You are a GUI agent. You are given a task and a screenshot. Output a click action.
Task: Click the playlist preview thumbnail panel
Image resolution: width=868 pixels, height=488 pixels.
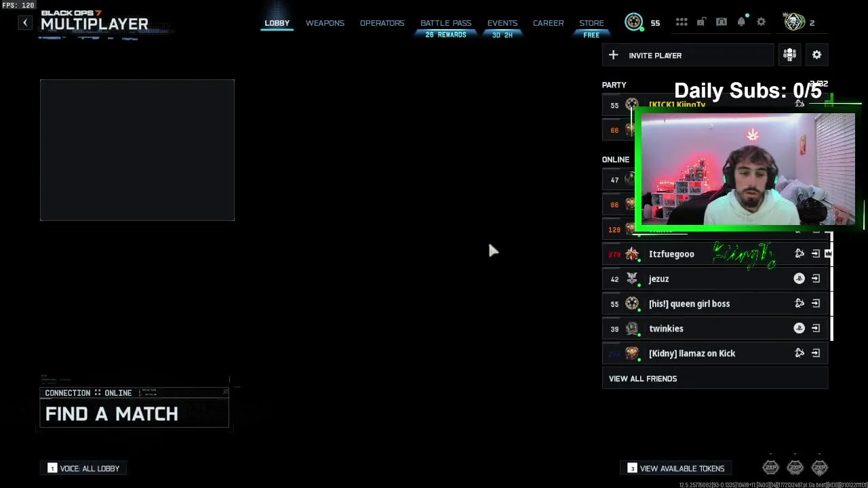point(137,150)
